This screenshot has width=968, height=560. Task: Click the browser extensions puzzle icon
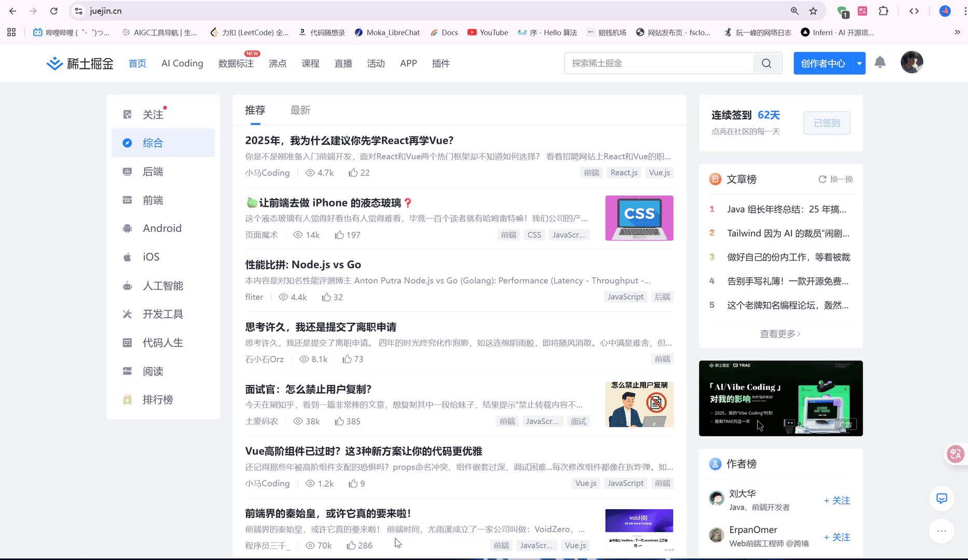[883, 11]
